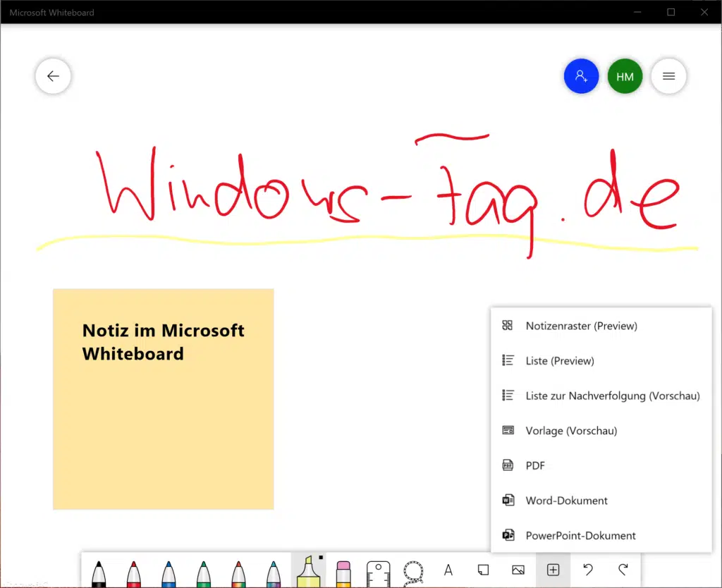Viewport: 722px width, 588px height.
Task: Add a sticky note from toolbar
Action: [x=483, y=570]
